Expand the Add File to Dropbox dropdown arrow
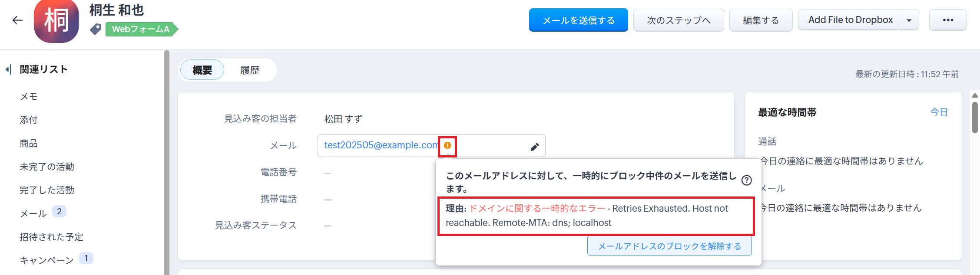The width and height of the screenshot is (980, 275). (909, 20)
